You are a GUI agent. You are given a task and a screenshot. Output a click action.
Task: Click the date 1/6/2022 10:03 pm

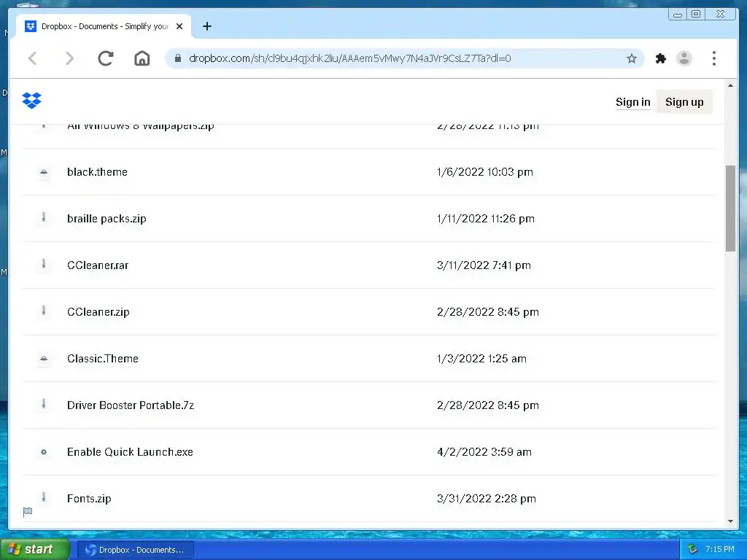485,172
